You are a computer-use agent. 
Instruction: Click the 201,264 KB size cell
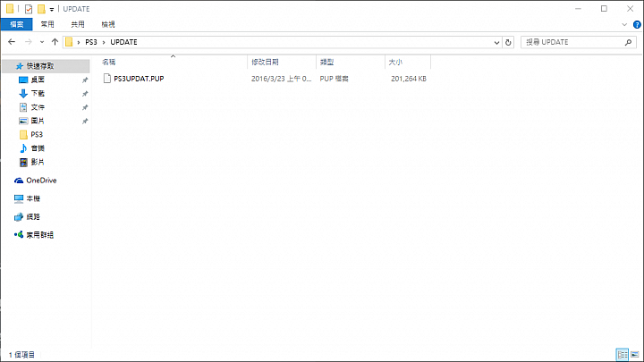click(409, 79)
